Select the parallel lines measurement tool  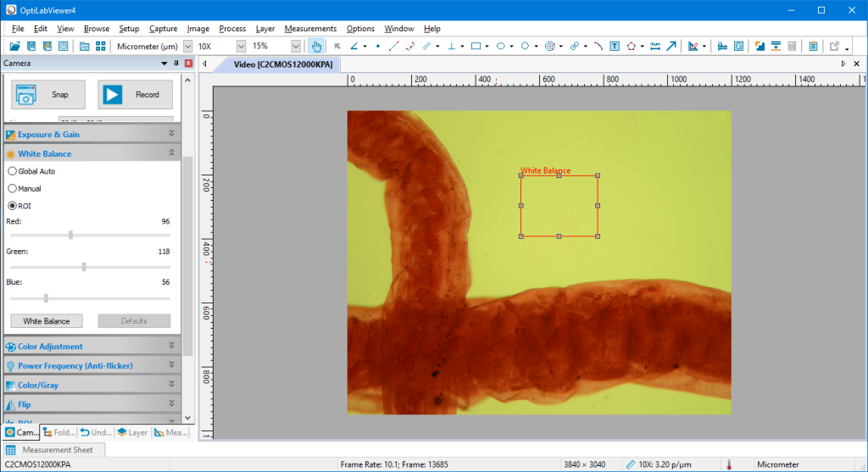(426, 46)
